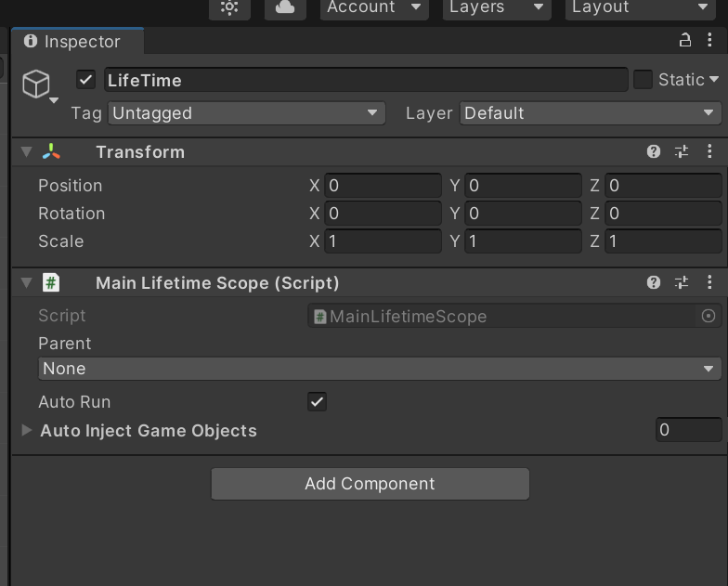Expand Auto Inject Game Objects list

coord(26,431)
